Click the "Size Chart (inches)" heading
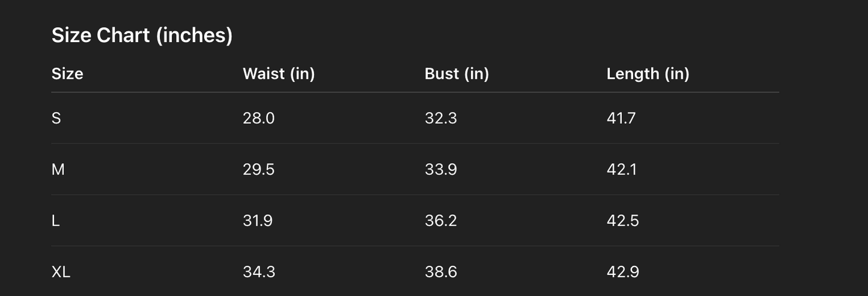The width and height of the screenshot is (868, 296). [x=142, y=35]
